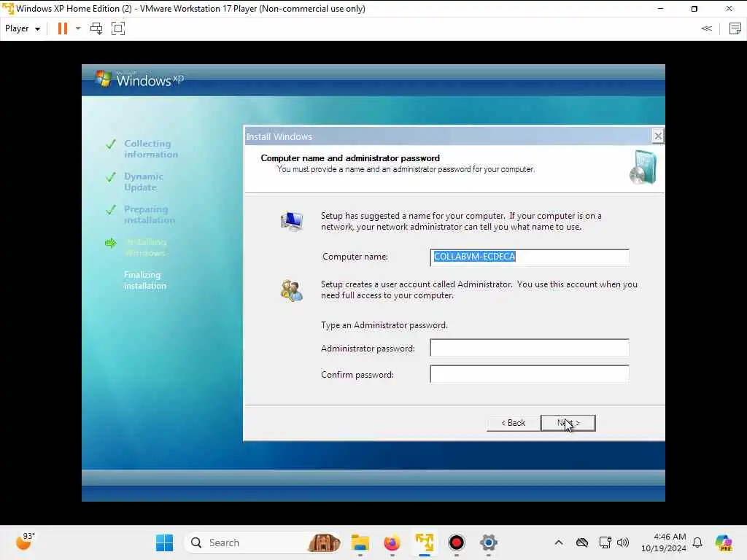Image resolution: width=747 pixels, height=560 pixels.
Task: Click the Dynamic Update step text
Action: pyautogui.click(x=144, y=182)
